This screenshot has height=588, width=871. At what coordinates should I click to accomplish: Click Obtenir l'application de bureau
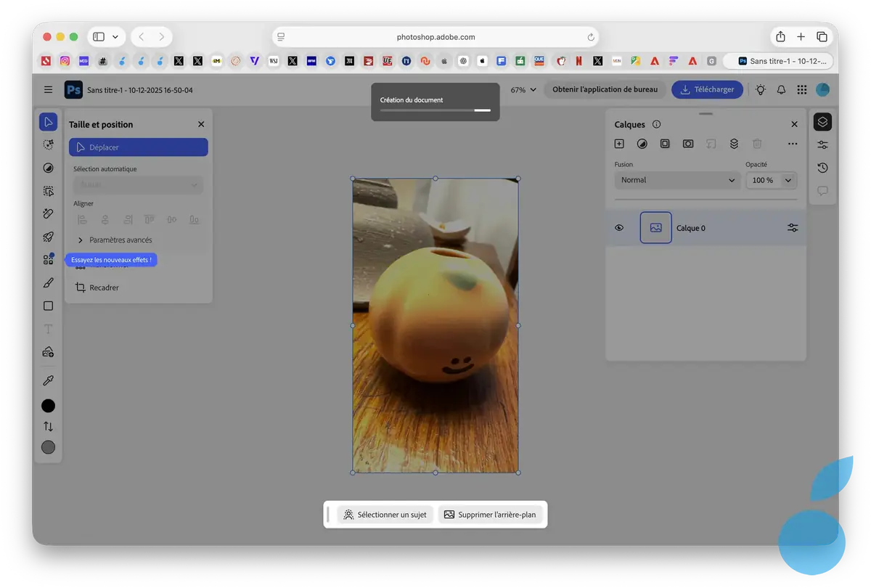pos(605,89)
